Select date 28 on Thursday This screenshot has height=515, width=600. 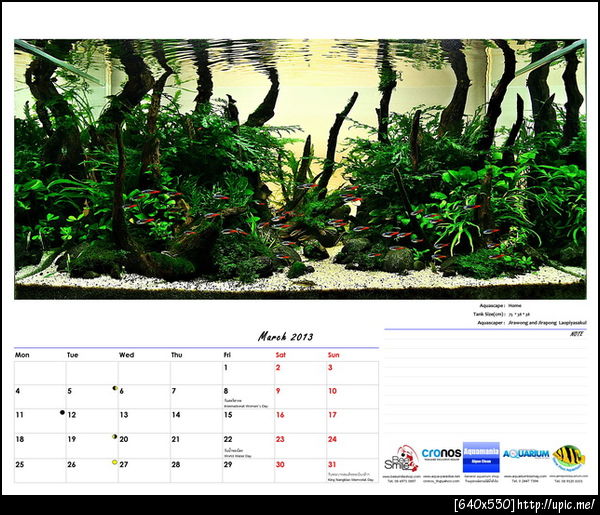click(x=176, y=464)
